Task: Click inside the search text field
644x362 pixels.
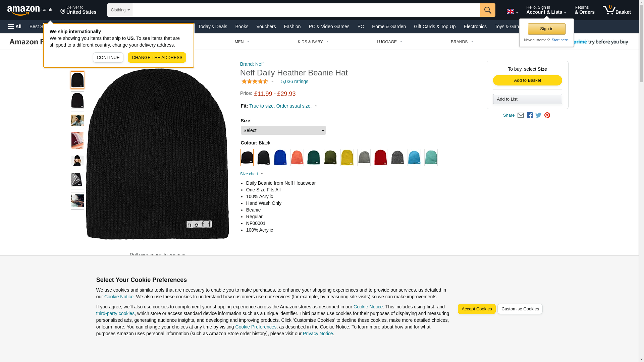Action: coord(306,10)
